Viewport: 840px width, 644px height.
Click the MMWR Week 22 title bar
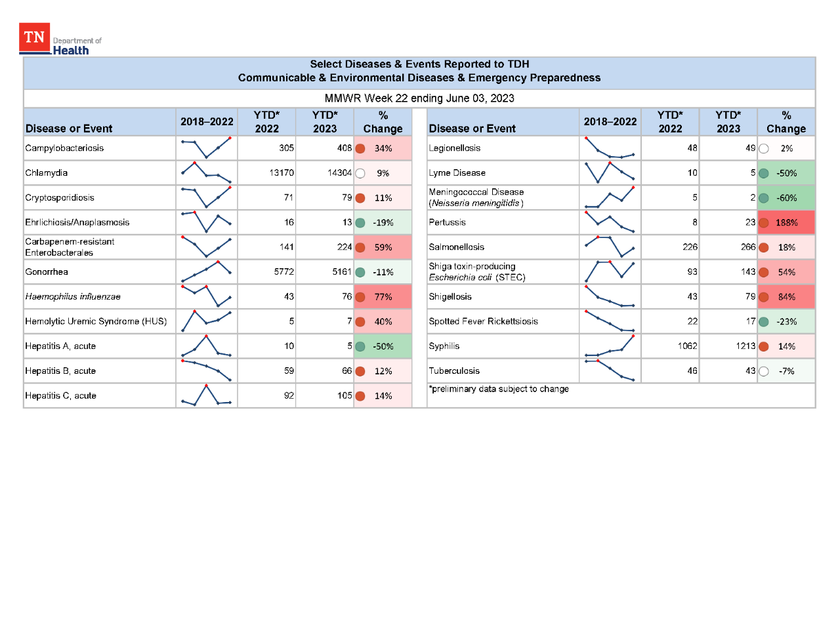pyautogui.click(x=419, y=98)
